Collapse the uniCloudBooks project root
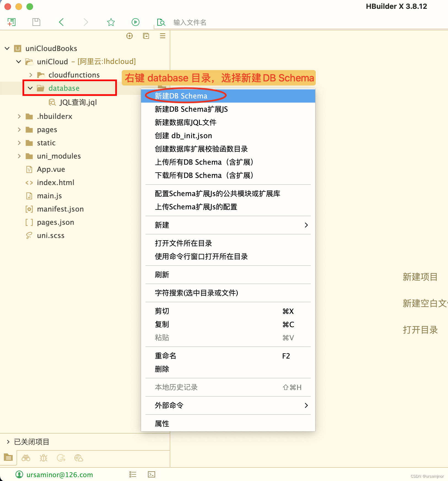The width and height of the screenshot is (448, 481). 7,49
